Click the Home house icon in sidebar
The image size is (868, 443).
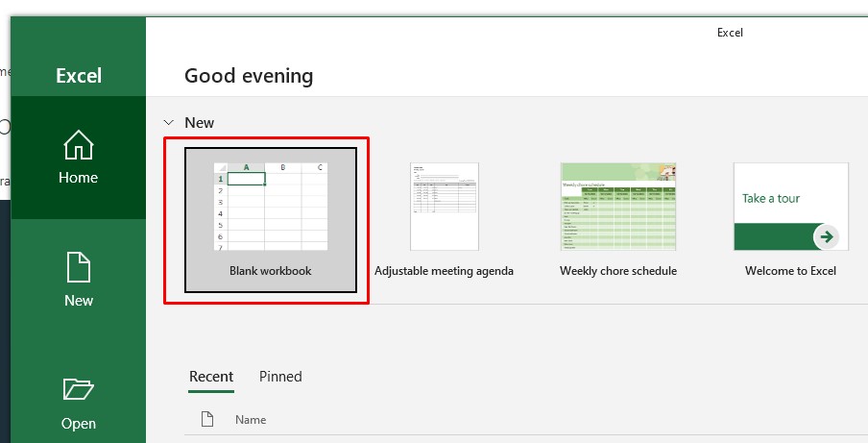(78, 145)
